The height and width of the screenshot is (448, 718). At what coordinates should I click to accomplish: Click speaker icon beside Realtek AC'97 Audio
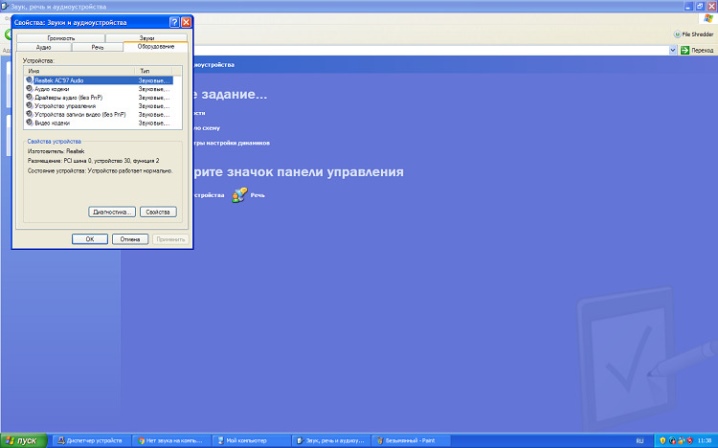click(29, 80)
